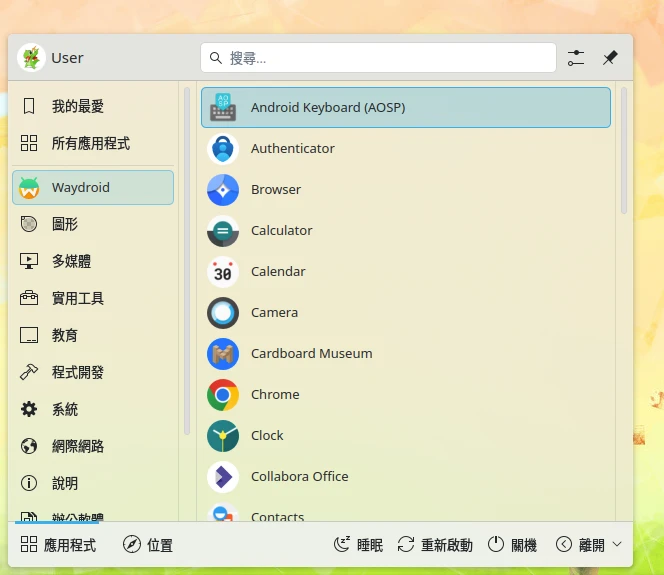Start the Calculator app icon
This screenshot has height=575, width=664.
tap(223, 231)
